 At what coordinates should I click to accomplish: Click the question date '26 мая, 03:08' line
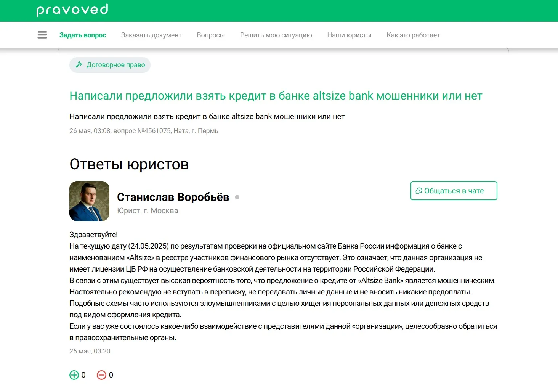144,131
